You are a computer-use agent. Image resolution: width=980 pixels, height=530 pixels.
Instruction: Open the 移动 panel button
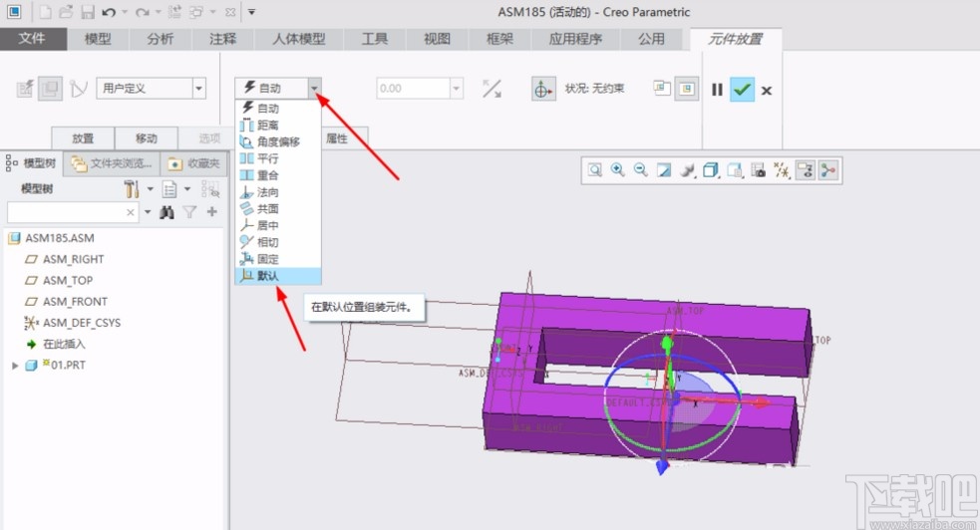point(146,138)
